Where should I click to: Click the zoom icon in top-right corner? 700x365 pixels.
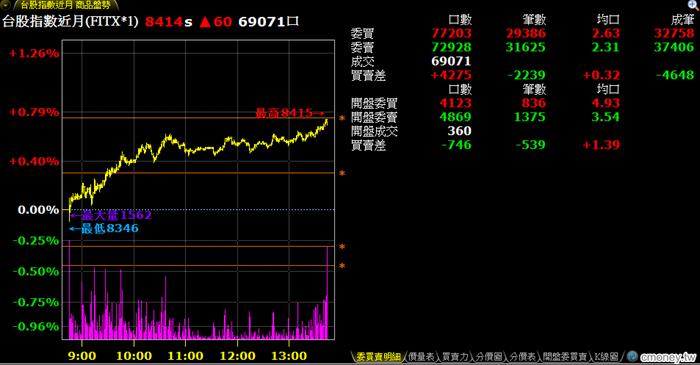[693, 4]
